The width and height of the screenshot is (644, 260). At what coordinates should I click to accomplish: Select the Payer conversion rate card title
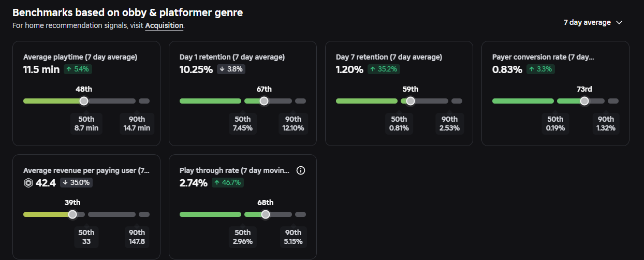(x=543, y=57)
